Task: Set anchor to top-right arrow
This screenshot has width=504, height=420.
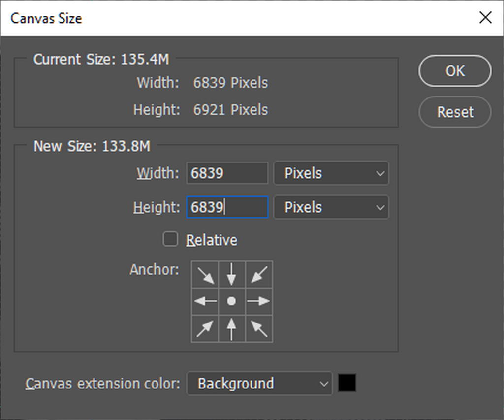Action: pos(259,275)
